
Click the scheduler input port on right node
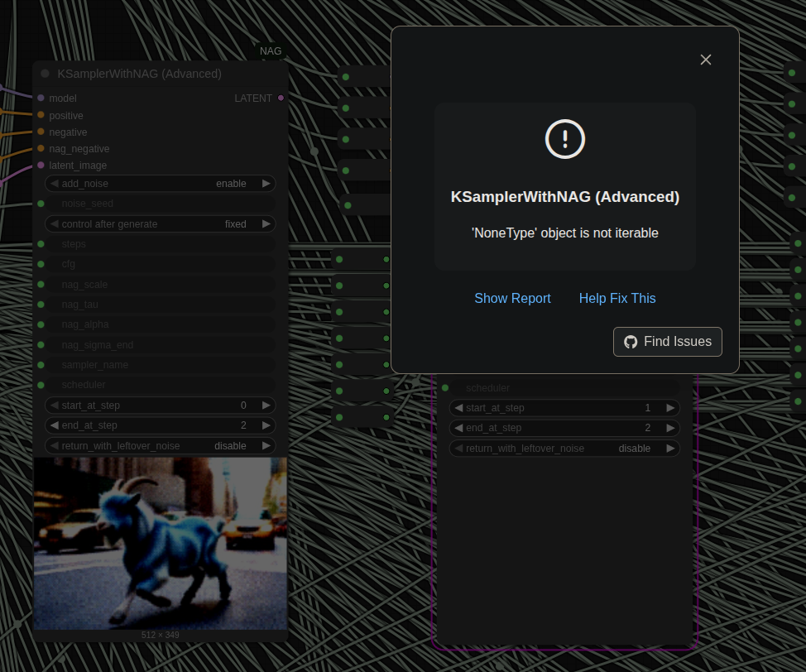pyautogui.click(x=445, y=387)
